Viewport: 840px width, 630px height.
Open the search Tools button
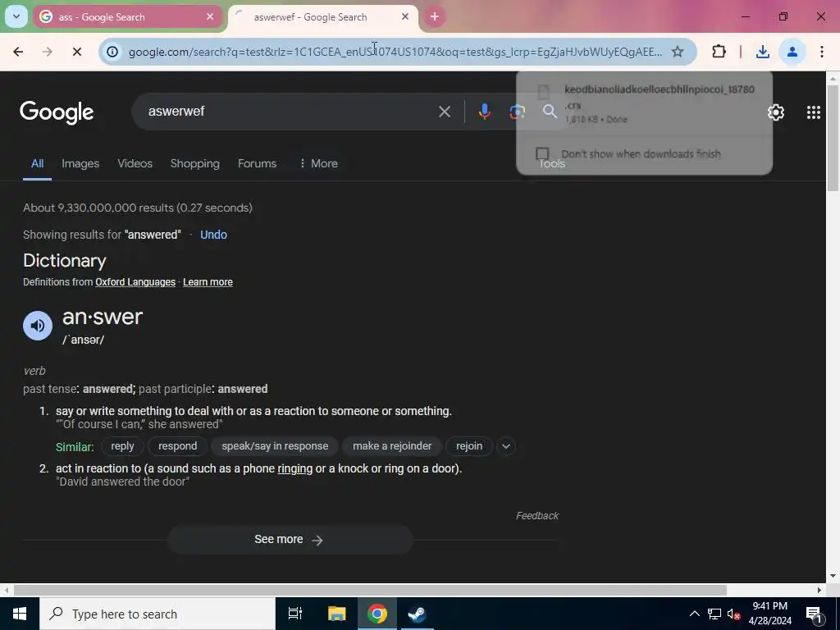click(552, 164)
